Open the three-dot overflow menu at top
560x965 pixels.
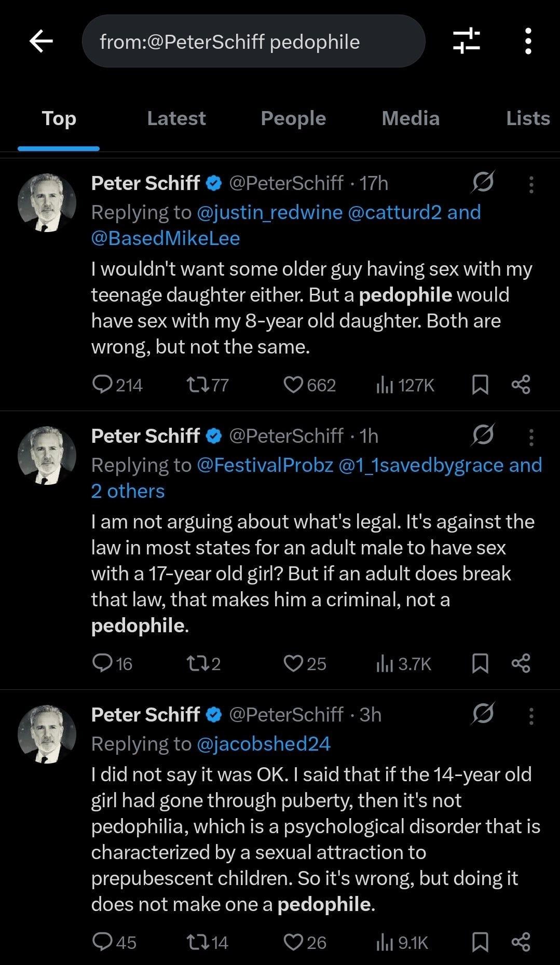pos(528,41)
